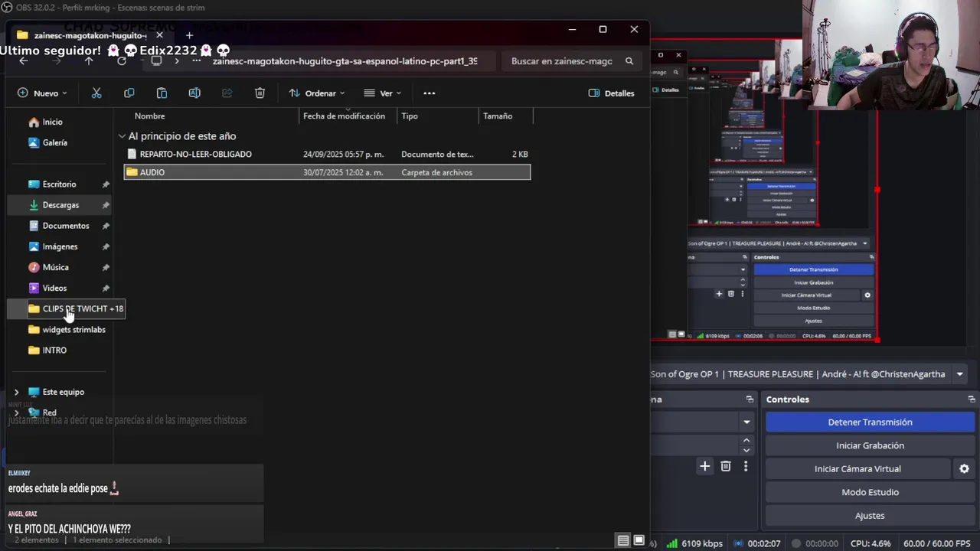Refresh the current Explorer folder
Viewport: 980px width, 551px height.
click(122, 61)
